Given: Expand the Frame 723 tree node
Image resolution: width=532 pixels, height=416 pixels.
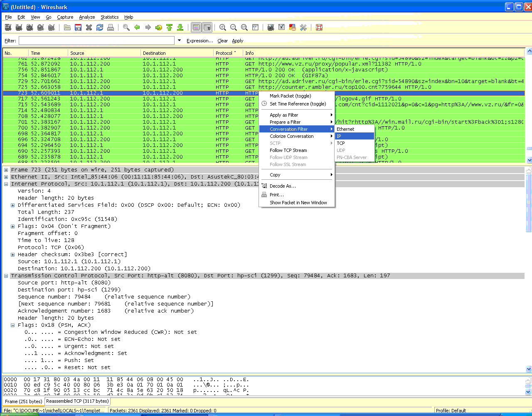Looking at the screenshot, I should [x=6, y=170].
